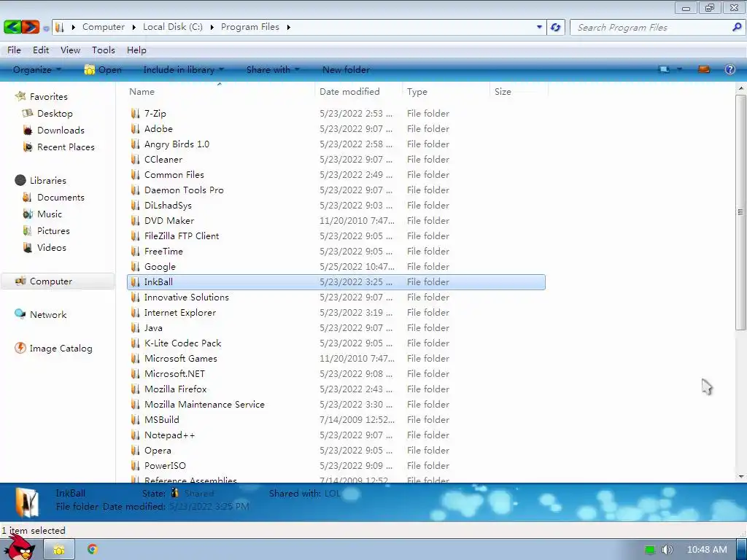
Task: Select the Notepad++ folder icon
Action: click(x=135, y=435)
